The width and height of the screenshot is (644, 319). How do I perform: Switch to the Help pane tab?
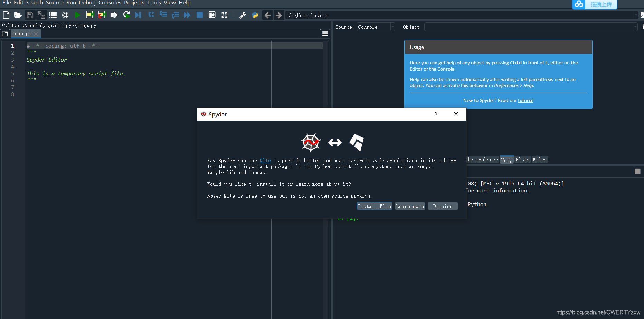tap(506, 160)
